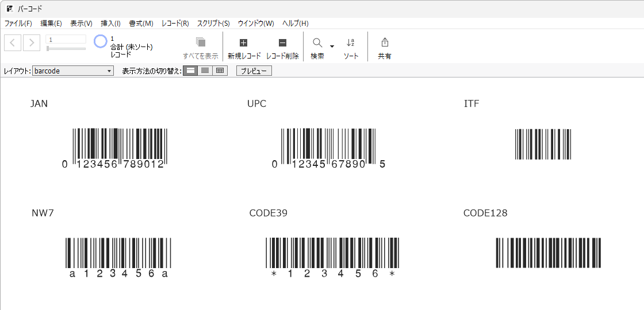
Task: Click the 合計 (未ソート) record count text
Action: point(132,47)
